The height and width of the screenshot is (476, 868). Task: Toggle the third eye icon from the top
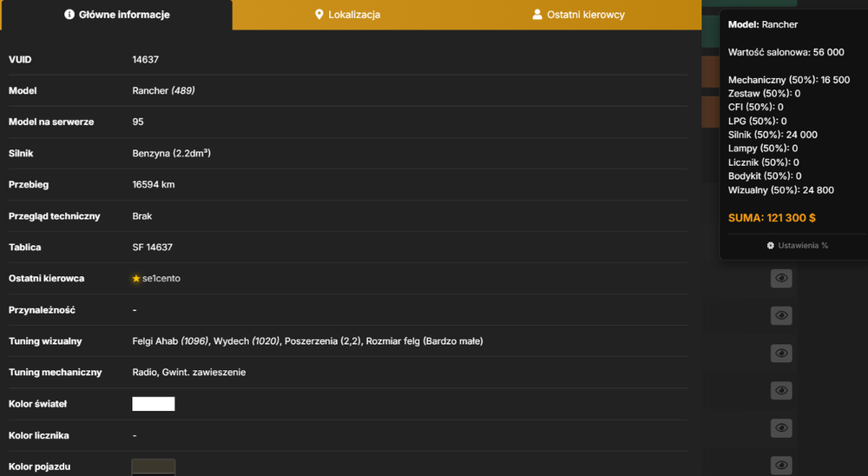click(781, 353)
